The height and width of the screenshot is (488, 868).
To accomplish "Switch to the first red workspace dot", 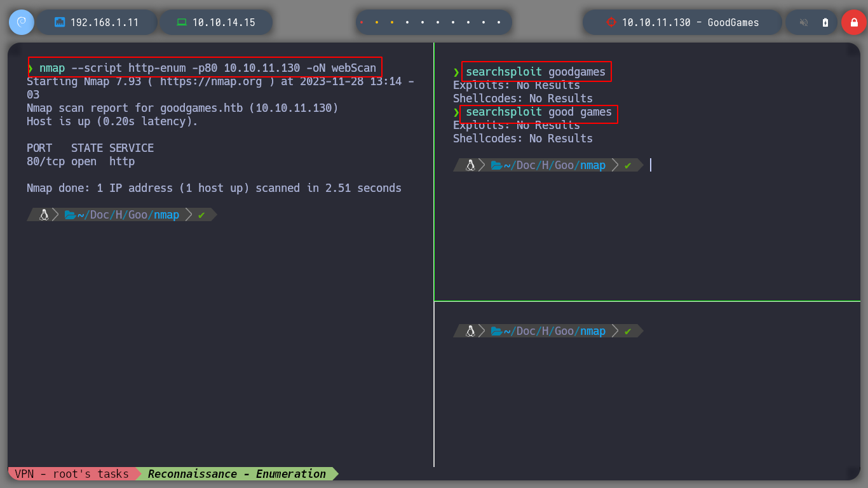I will pyautogui.click(x=362, y=22).
